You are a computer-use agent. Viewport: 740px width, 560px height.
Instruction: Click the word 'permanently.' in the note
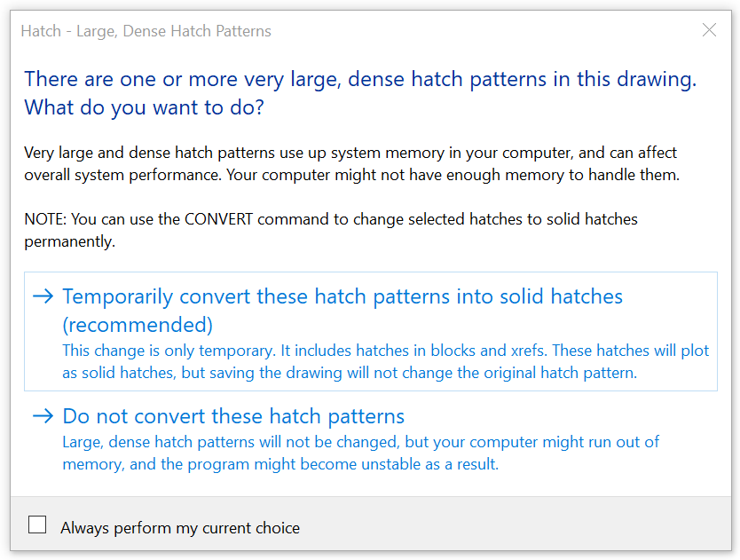[70, 241]
